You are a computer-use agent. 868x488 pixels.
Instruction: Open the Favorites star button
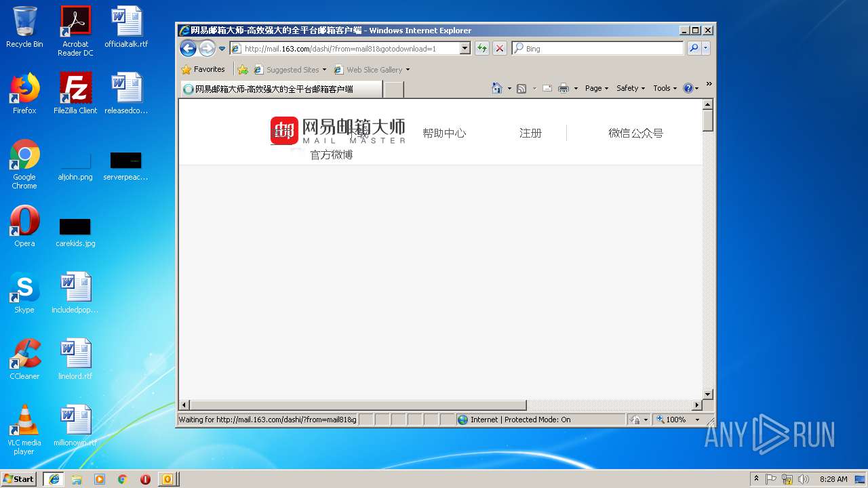tap(203, 69)
